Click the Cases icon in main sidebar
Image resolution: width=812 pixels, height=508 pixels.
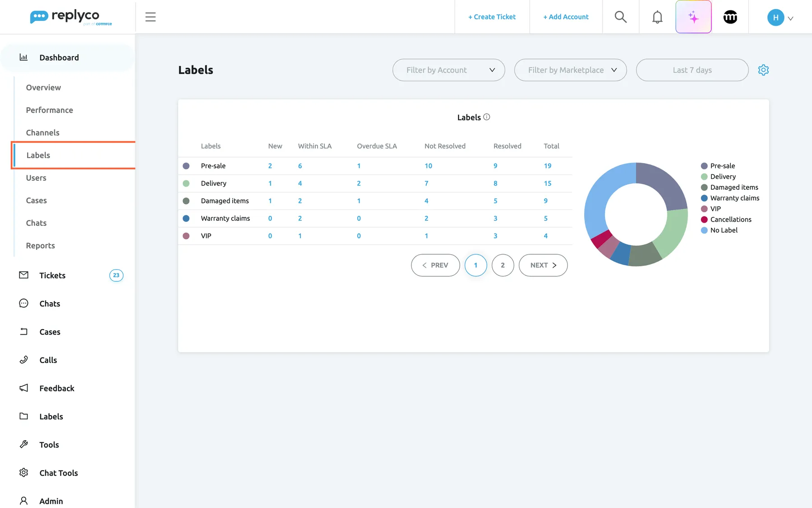[x=24, y=331]
